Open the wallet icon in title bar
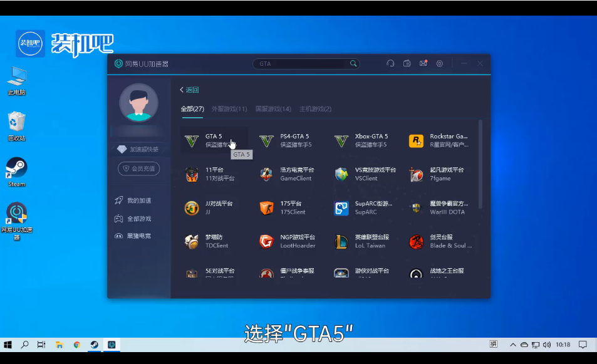The height and width of the screenshot is (364, 597). click(x=407, y=63)
